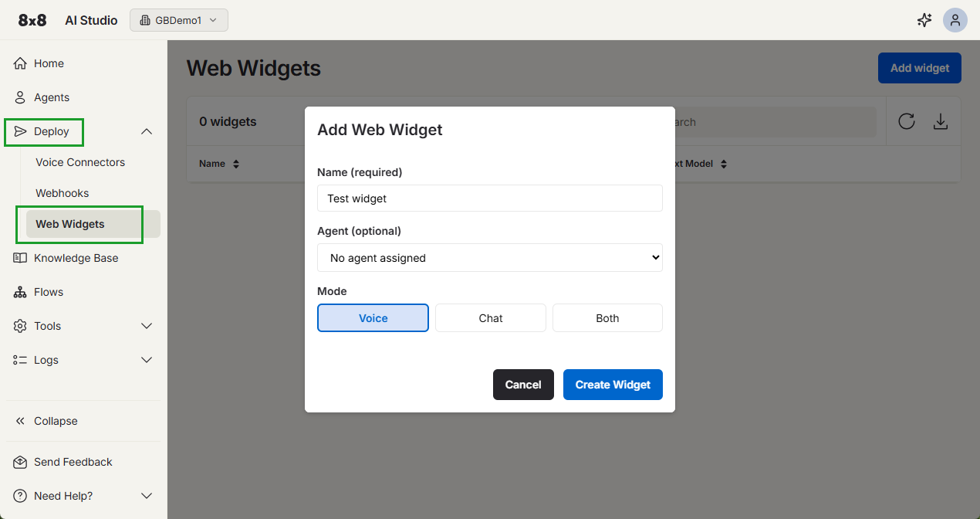
Task: Open the GBDemo1 workspace dropdown
Action: click(179, 20)
